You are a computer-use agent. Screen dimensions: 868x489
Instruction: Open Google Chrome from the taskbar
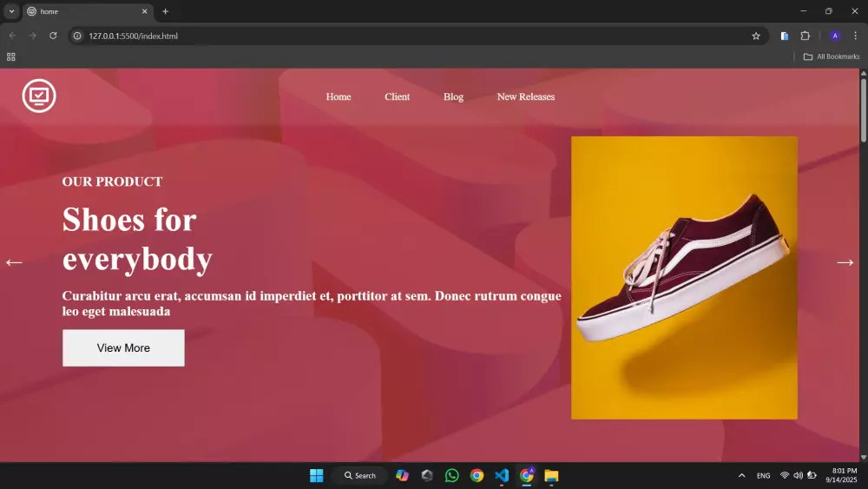point(477,476)
